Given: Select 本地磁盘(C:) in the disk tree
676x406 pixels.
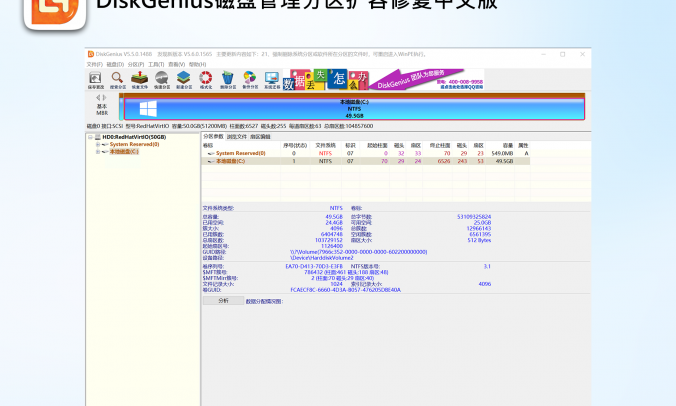Looking at the screenshot, I should 124,152.
